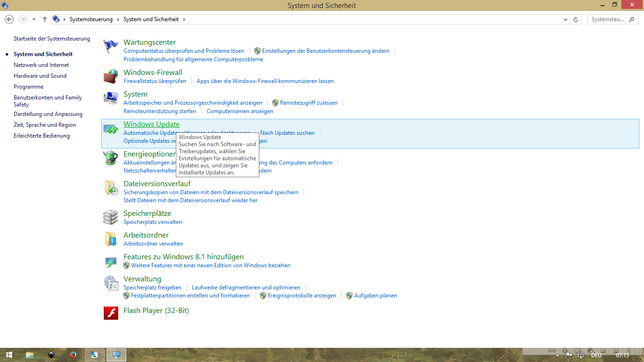Open the Windows-Firewall heading link
This screenshot has height=362, width=644.
153,73
